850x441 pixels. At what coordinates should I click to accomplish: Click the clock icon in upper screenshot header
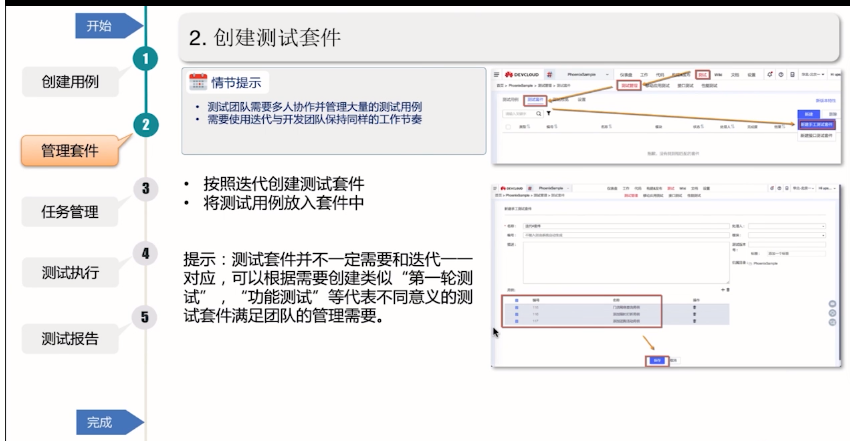pyautogui.click(x=781, y=74)
